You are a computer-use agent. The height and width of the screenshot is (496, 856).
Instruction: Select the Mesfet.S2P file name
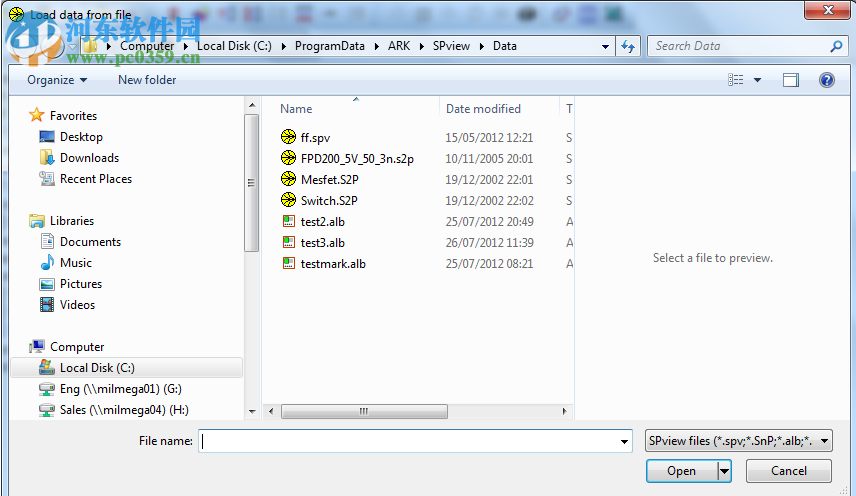tap(330, 180)
